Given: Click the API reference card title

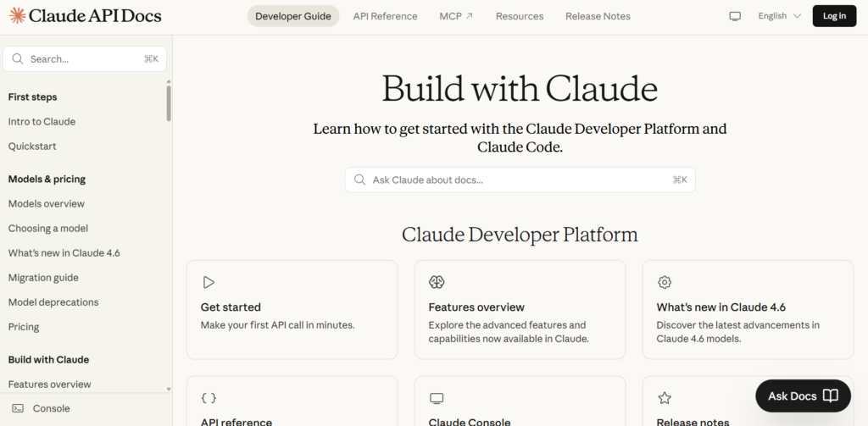Looking at the screenshot, I should 236,422.
